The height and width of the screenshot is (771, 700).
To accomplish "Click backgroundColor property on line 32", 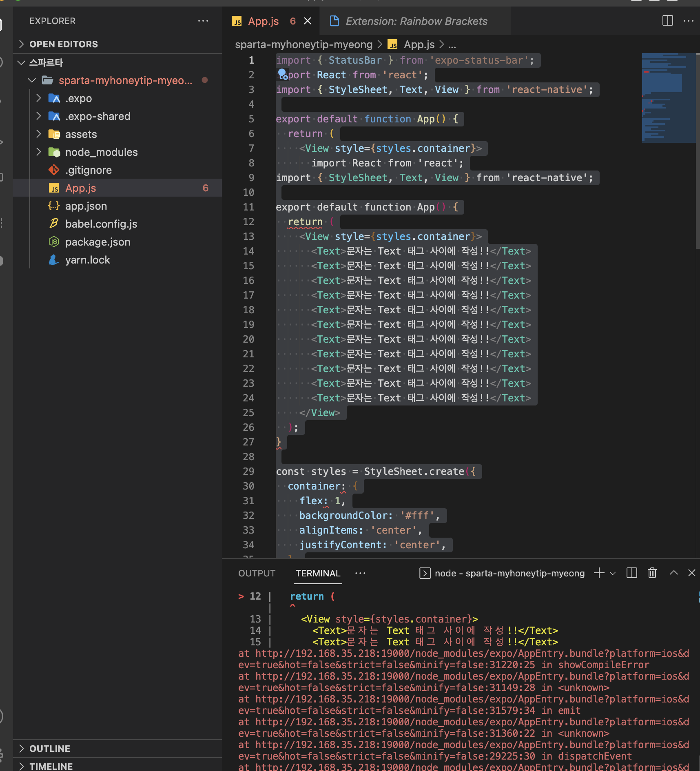I will 343,516.
